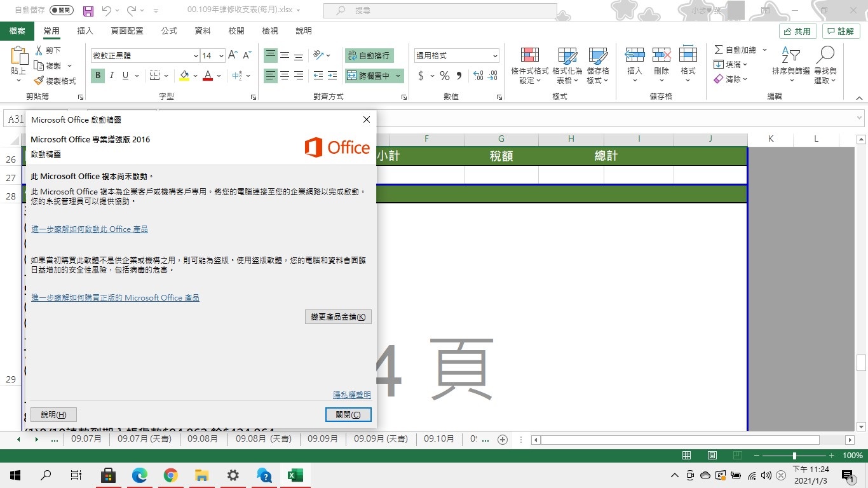
Task: Click the Cut (剪下) scissors icon
Action: click(x=39, y=50)
